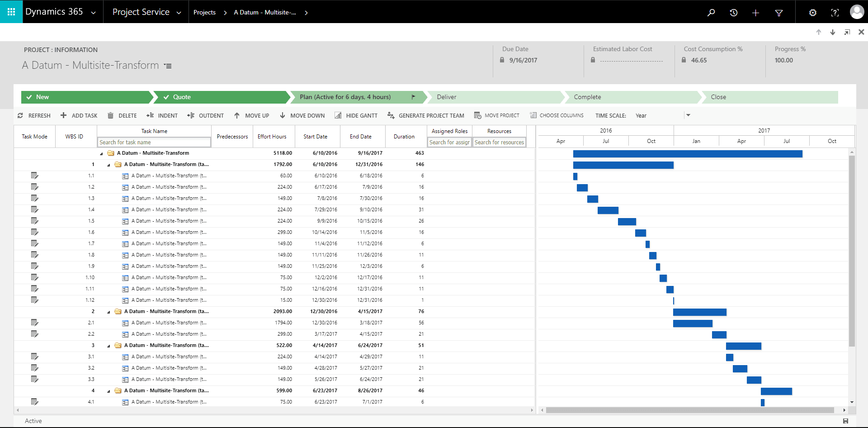This screenshot has height=428, width=868.
Task: Click Add Task in the toolbar
Action: tap(79, 115)
